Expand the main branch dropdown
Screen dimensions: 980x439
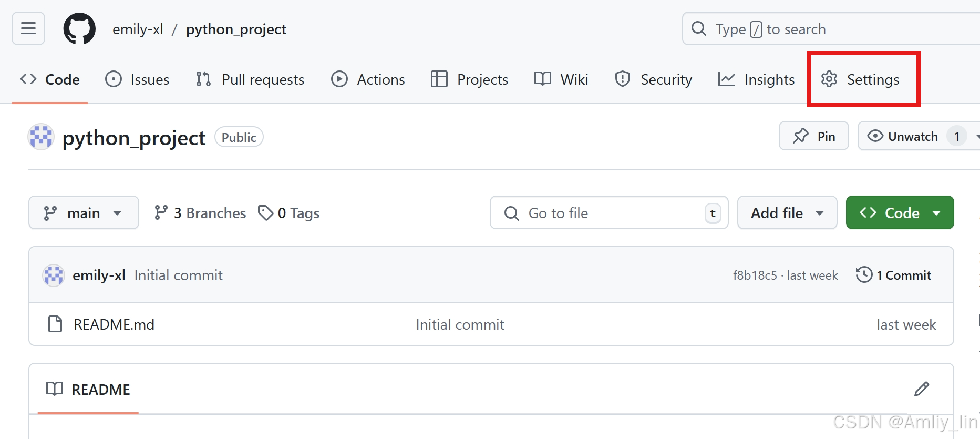point(84,213)
